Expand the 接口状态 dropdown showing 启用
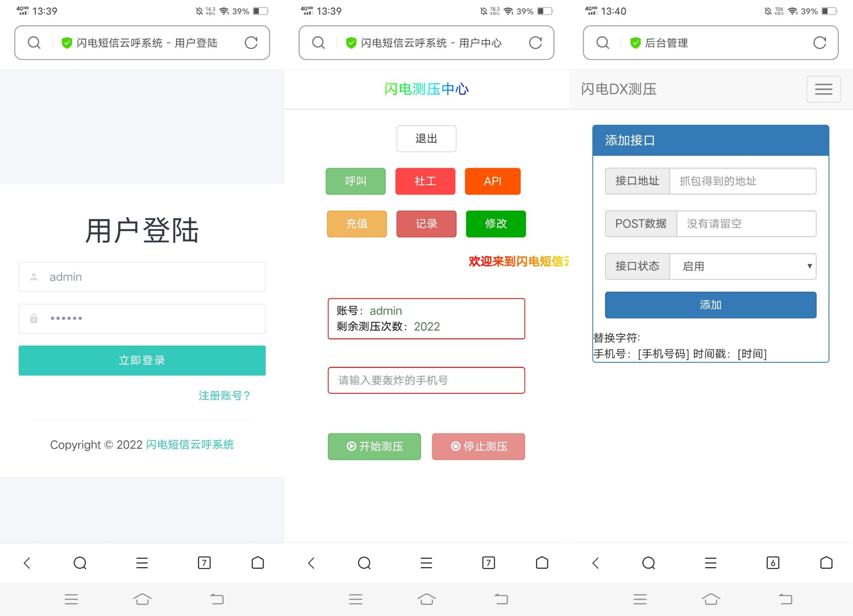Screen dimensions: 853x616 742,266
